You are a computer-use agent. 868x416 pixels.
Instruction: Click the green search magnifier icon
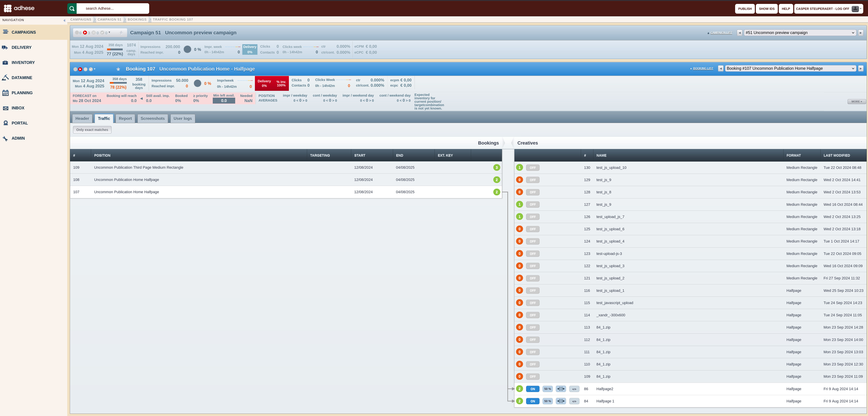[x=72, y=9]
